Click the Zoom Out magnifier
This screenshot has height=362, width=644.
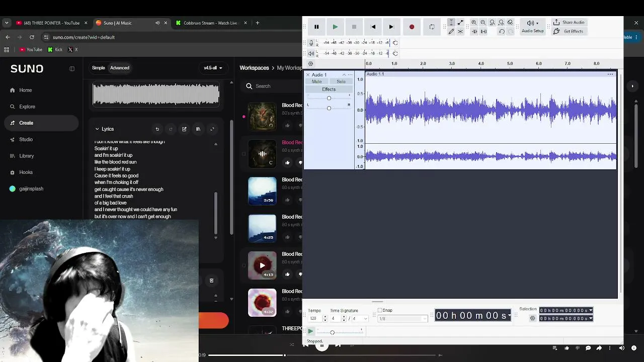coord(483,23)
